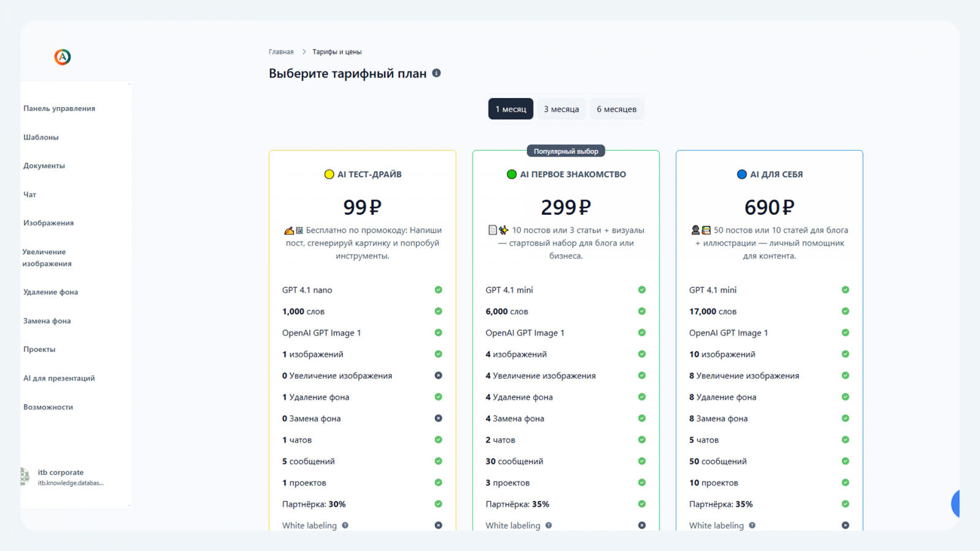Click the app logo in the sidebar
This screenshot has width=980, height=551.
[62, 57]
